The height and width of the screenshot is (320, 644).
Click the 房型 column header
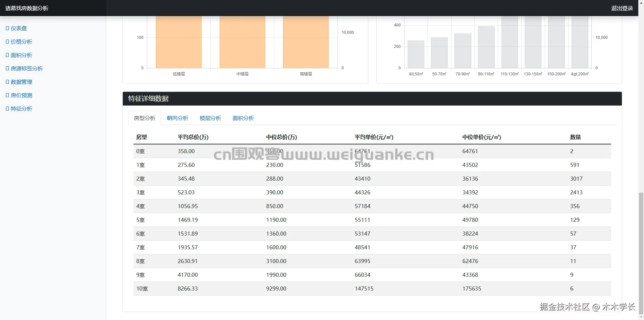click(x=142, y=137)
